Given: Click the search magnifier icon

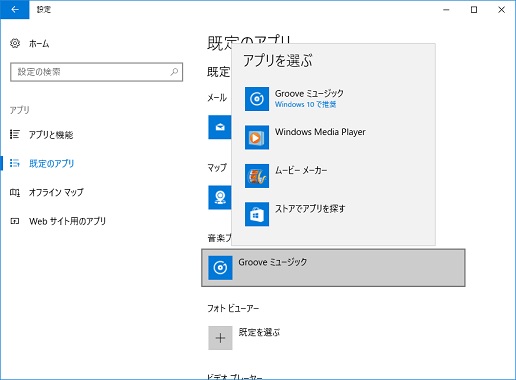Looking at the screenshot, I should click(x=174, y=72).
